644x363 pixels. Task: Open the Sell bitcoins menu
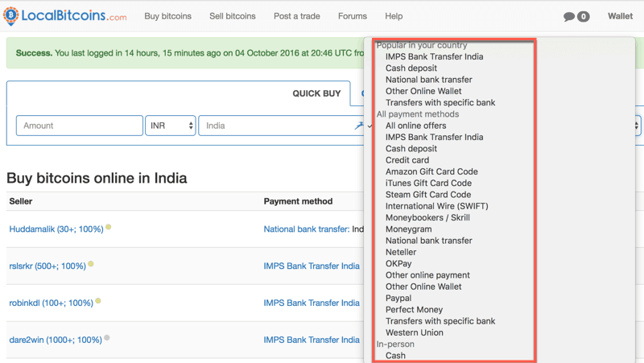[233, 16]
